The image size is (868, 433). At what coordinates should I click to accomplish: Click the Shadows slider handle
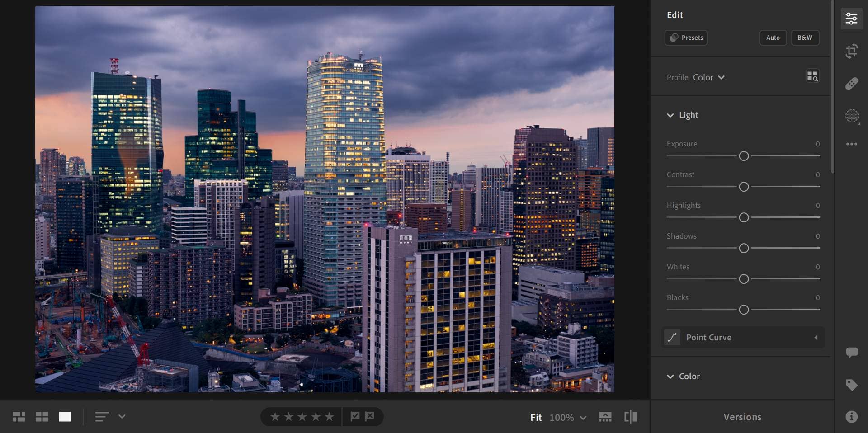click(744, 248)
